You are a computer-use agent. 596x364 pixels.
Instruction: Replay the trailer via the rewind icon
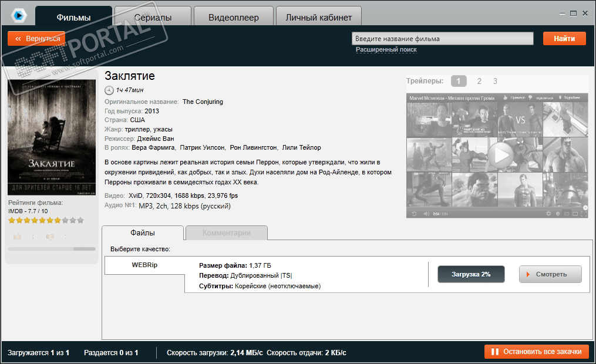414,214
